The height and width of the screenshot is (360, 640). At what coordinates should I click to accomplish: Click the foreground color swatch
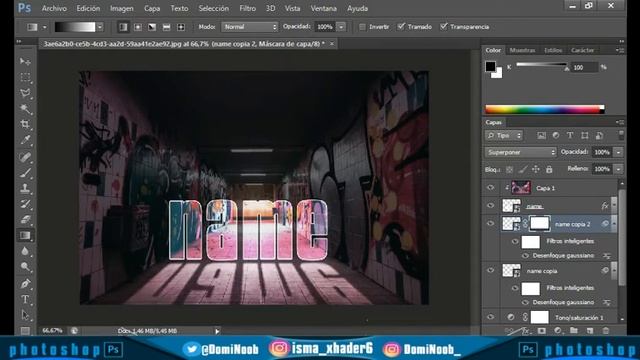[x=490, y=66]
